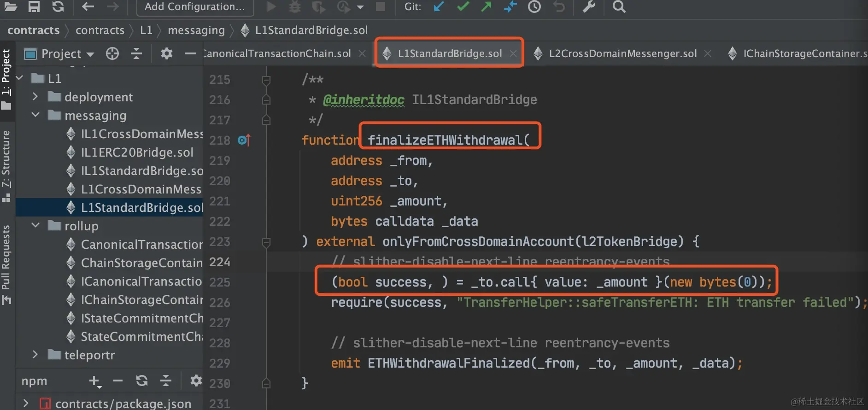Open IL1StandardBridge.sol in tree
868x410 pixels.
(135, 171)
